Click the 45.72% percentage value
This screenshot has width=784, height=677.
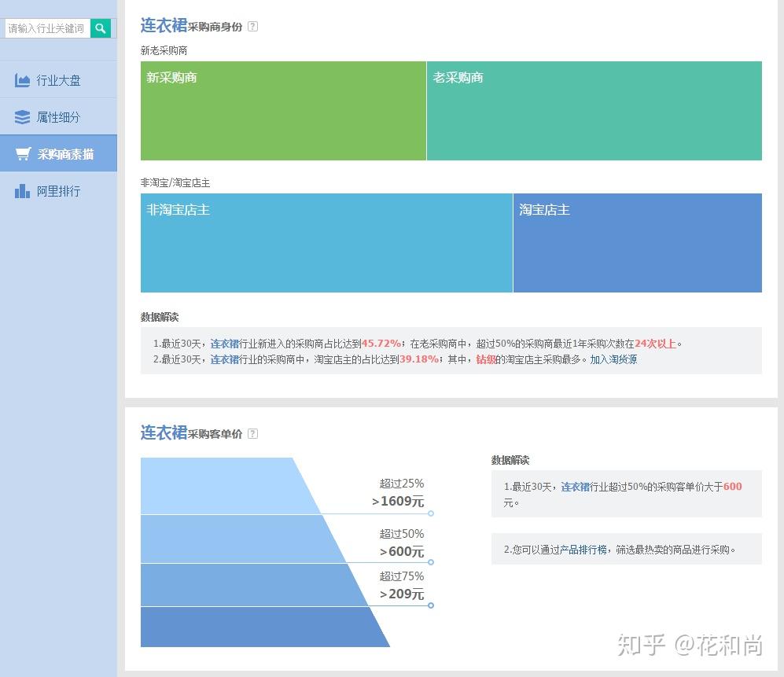pyautogui.click(x=381, y=344)
